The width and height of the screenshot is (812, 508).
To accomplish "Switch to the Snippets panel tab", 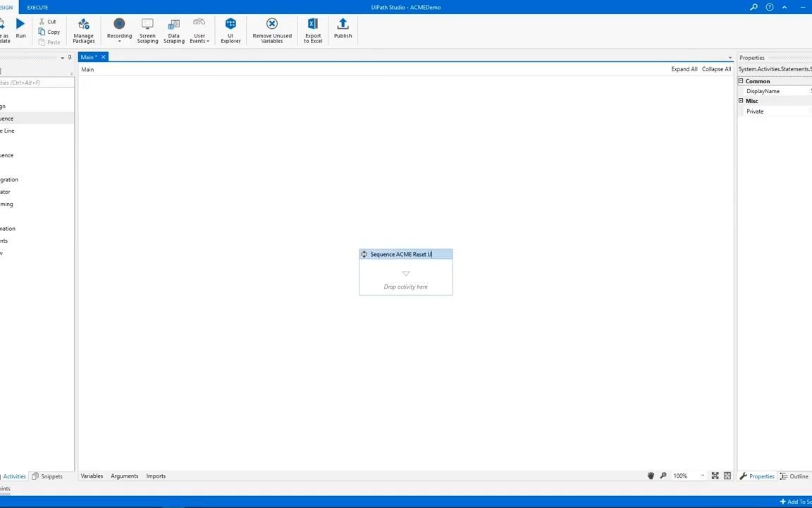I will pyautogui.click(x=47, y=476).
